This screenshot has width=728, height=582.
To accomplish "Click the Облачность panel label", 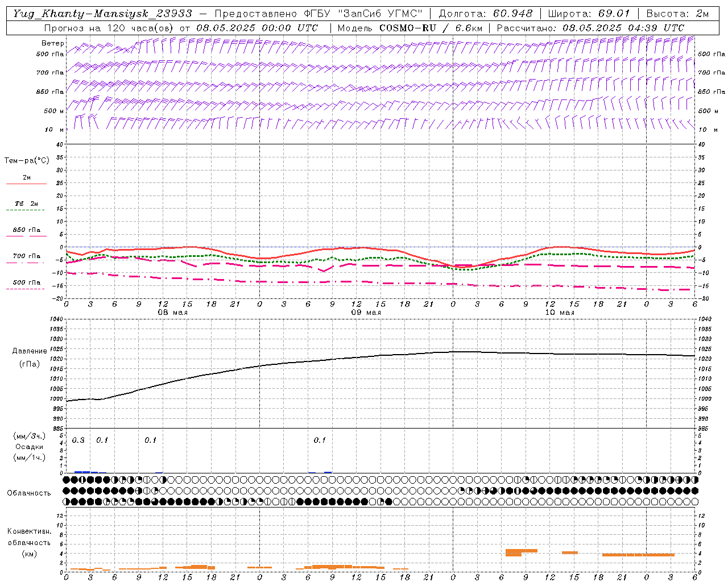I will (29, 493).
